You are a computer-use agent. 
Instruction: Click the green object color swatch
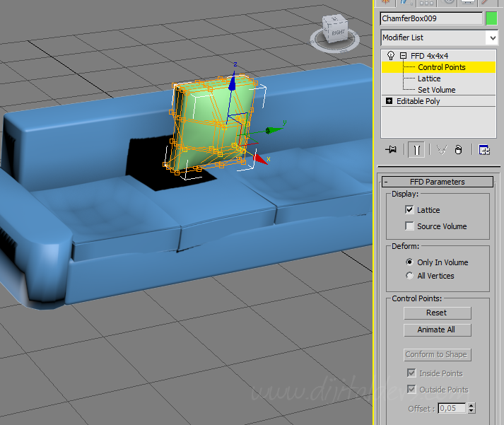[x=491, y=18]
